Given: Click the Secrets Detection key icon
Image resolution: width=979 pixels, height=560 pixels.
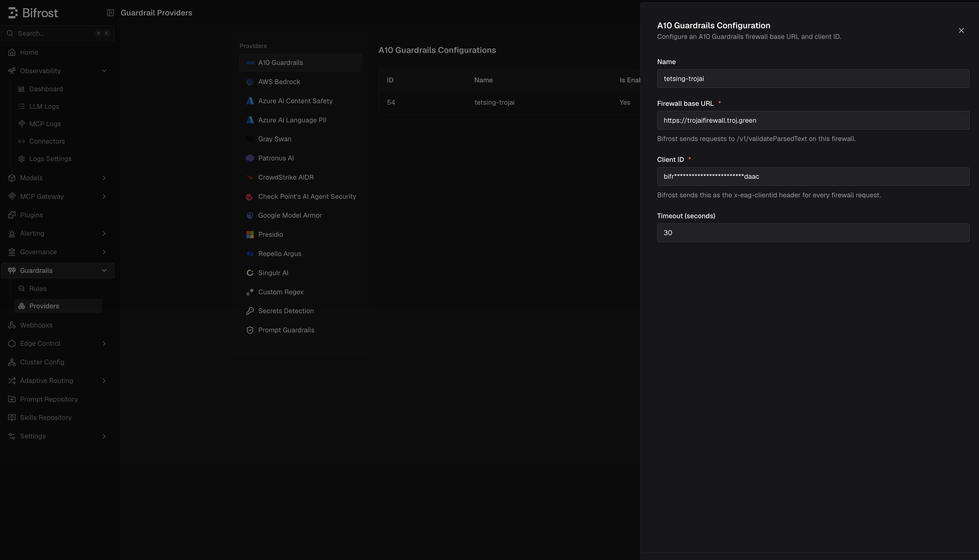Looking at the screenshot, I should [250, 311].
